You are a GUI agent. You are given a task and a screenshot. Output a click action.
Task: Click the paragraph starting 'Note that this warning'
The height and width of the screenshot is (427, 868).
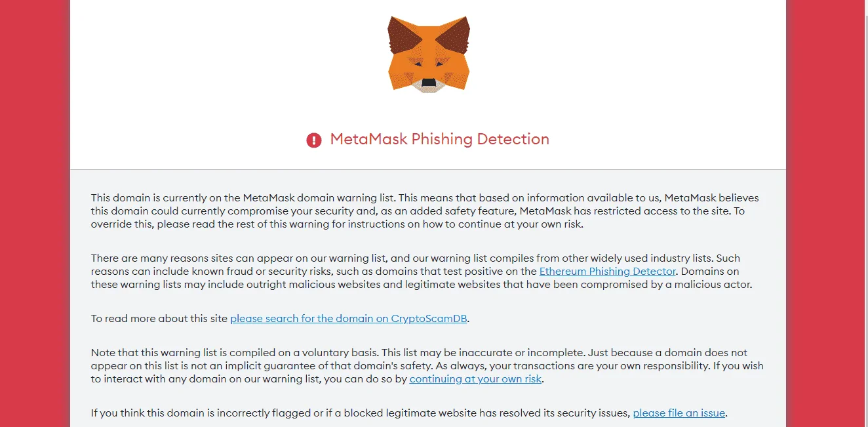coord(427,365)
